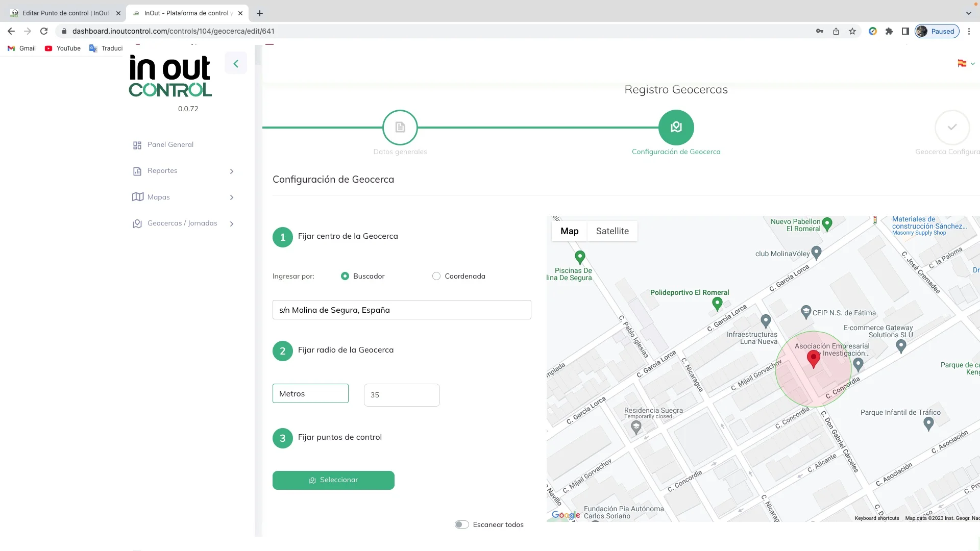Open the browser extensions puzzle icon
Image resolution: width=980 pixels, height=551 pixels.
(889, 31)
